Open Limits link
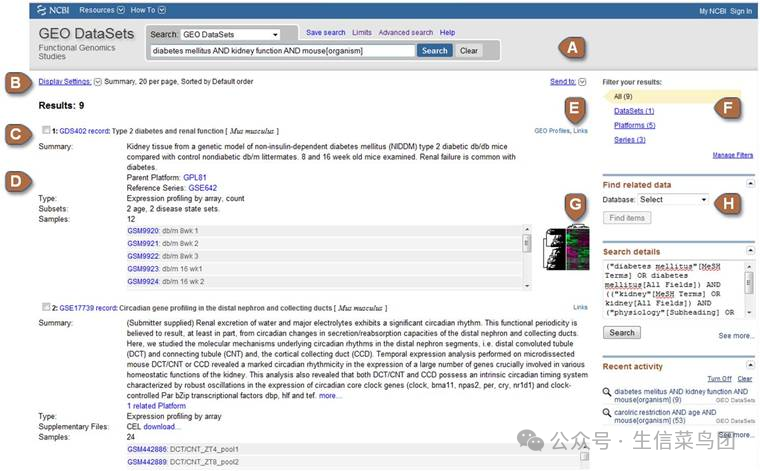The height and width of the screenshot is (471, 760). click(362, 32)
